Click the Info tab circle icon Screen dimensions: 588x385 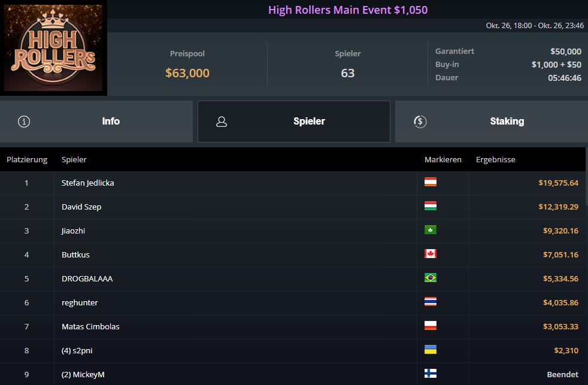24,122
